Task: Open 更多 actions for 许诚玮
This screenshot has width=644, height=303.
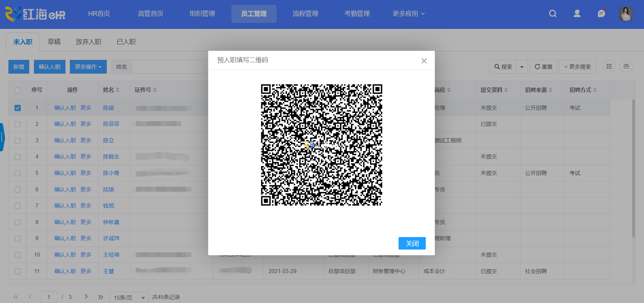Action: click(x=86, y=238)
